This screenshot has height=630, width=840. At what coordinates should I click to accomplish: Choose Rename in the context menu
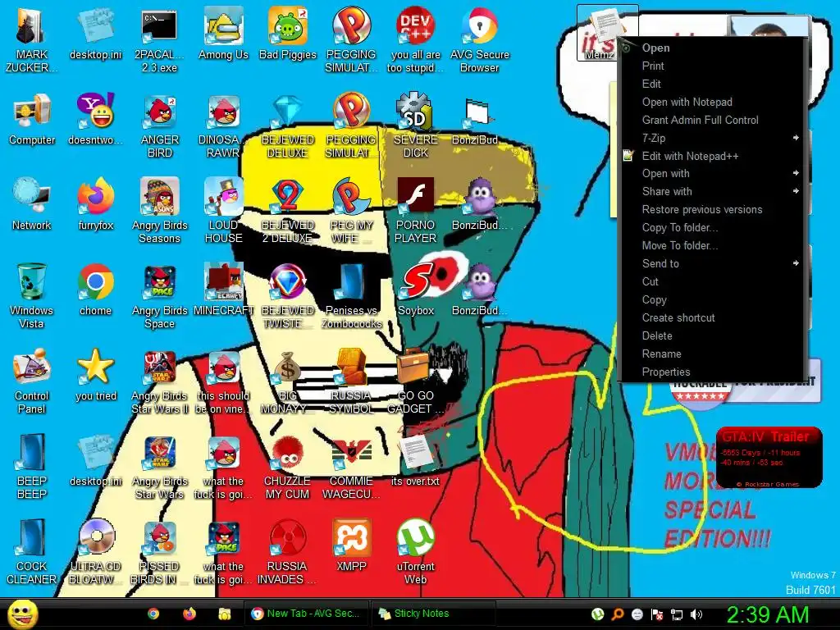[713, 354]
